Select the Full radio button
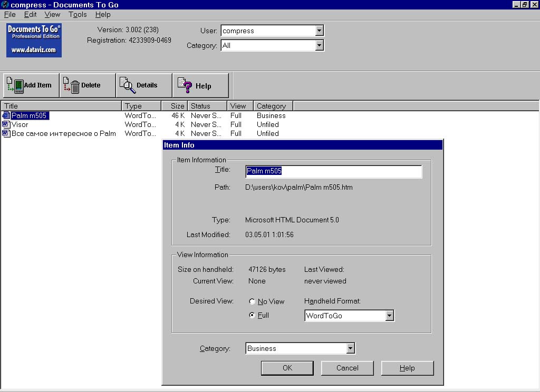This screenshot has width=540, height=392. (x=252, y=315)
